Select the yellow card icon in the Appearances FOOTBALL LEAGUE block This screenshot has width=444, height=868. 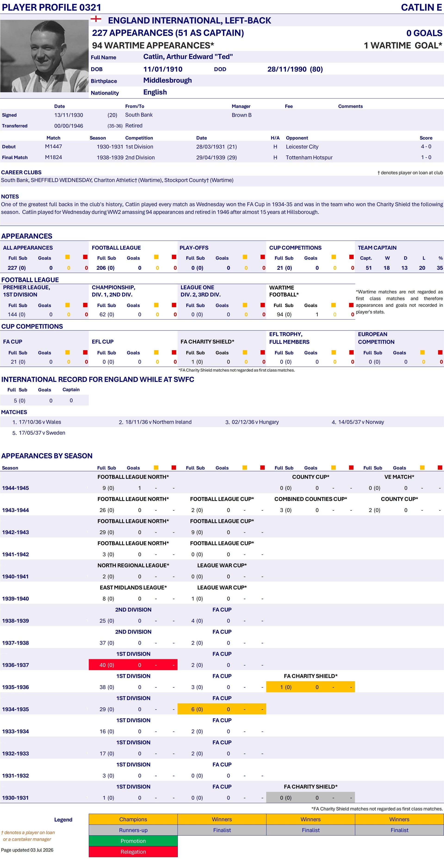pos(156,257)
